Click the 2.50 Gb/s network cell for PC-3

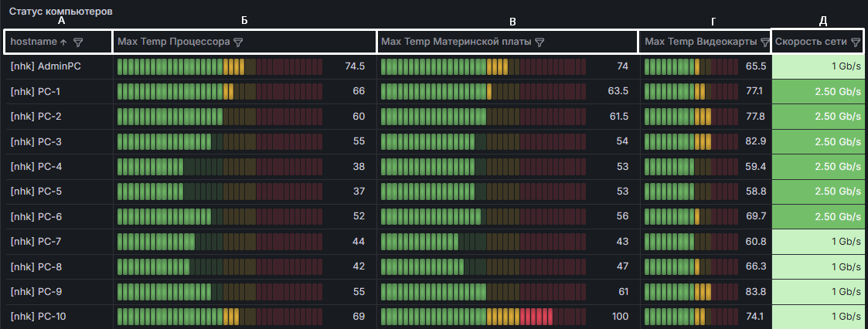coord(818,141)
